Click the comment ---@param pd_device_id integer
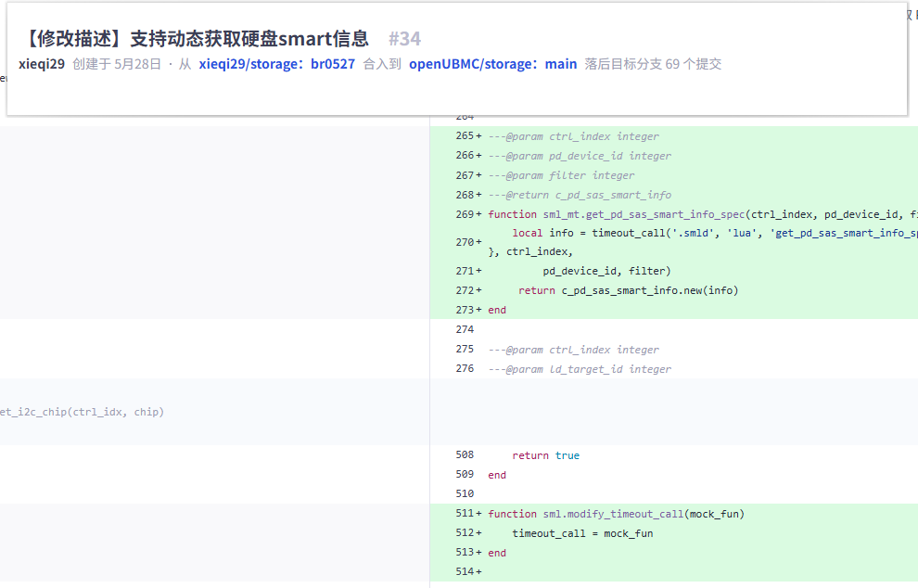Screen dimensions: 918x588 [x=580, y=156]
